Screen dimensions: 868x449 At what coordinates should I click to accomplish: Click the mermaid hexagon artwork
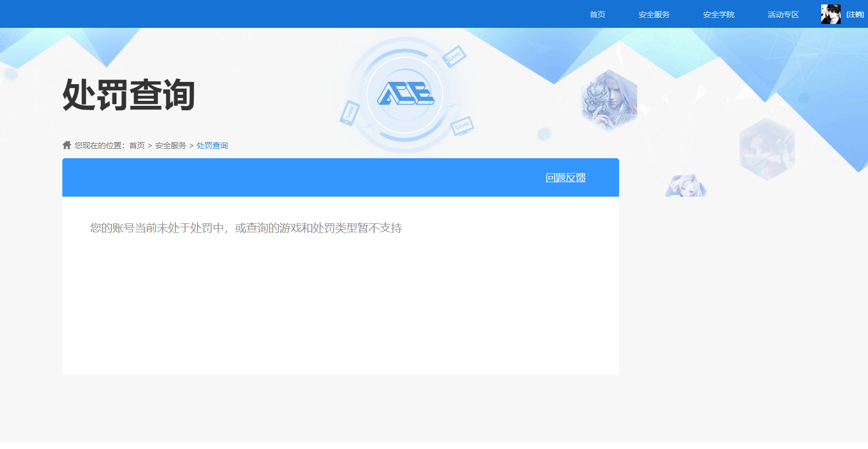coord(767,148)
